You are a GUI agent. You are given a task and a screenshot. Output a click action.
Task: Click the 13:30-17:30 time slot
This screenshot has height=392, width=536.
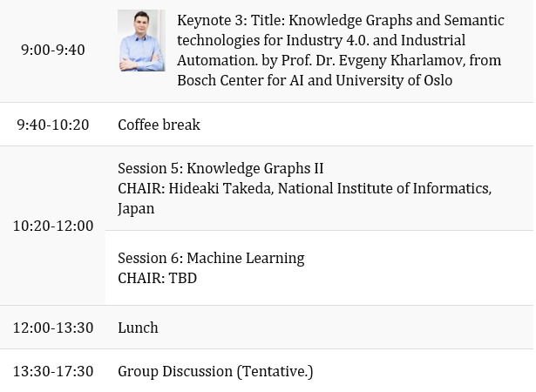click(x=53, y=371)
